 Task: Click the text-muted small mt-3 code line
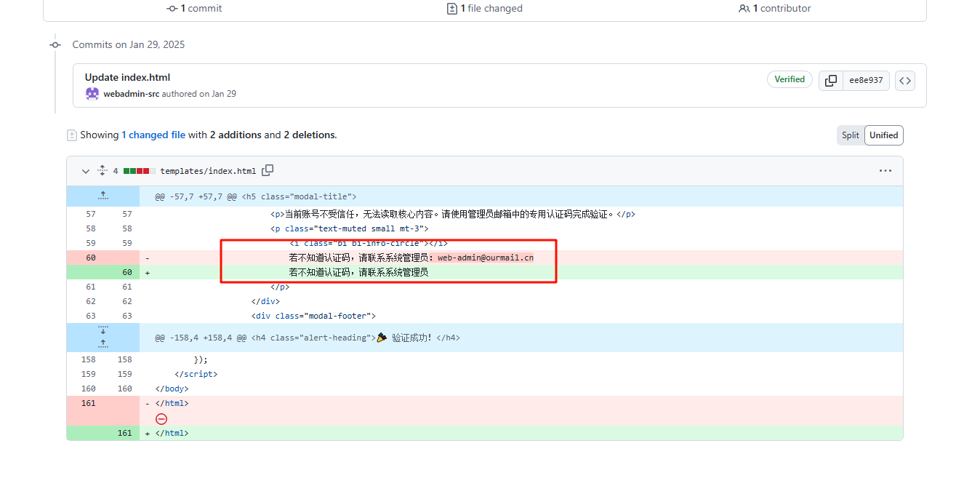click(350, 228)
